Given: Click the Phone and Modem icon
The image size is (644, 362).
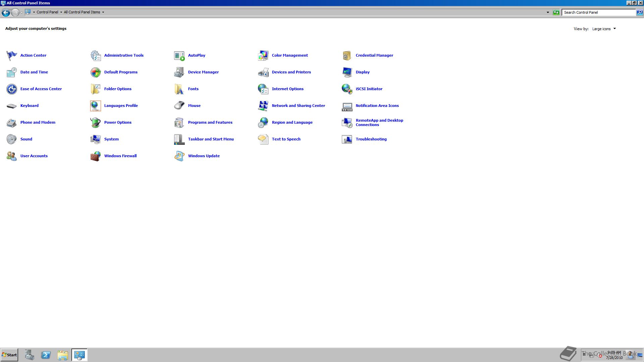Looking at the screenshot, I should tap(12, 122).
